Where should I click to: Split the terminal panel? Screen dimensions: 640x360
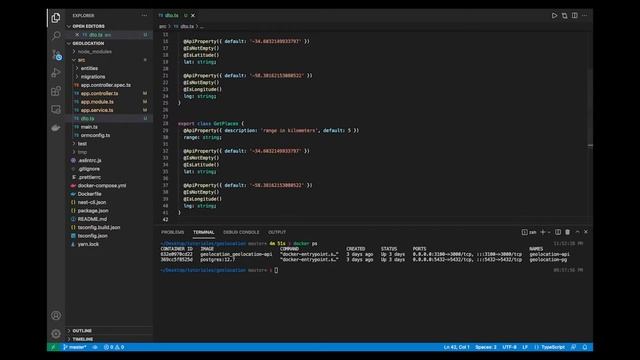[x=558, y=232]
